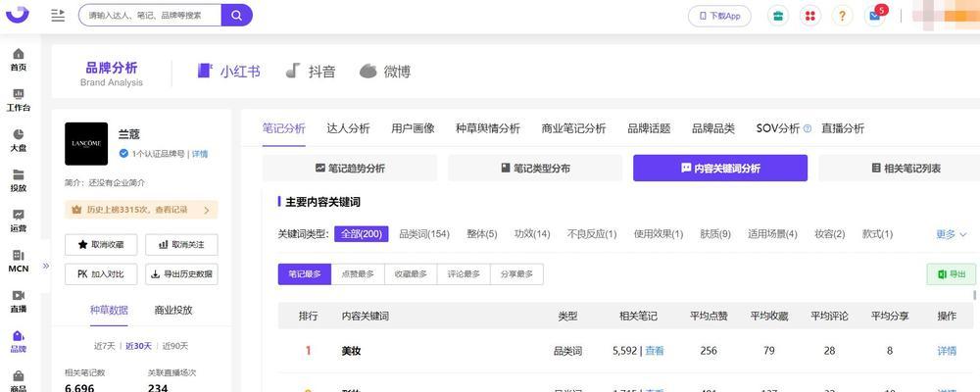
Task: Click the purple search magnifier button
Action: [x=237, y=16]
